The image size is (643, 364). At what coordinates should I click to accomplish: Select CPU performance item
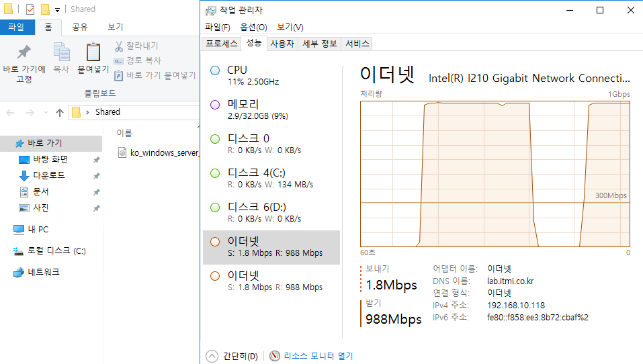pos(271,75)
